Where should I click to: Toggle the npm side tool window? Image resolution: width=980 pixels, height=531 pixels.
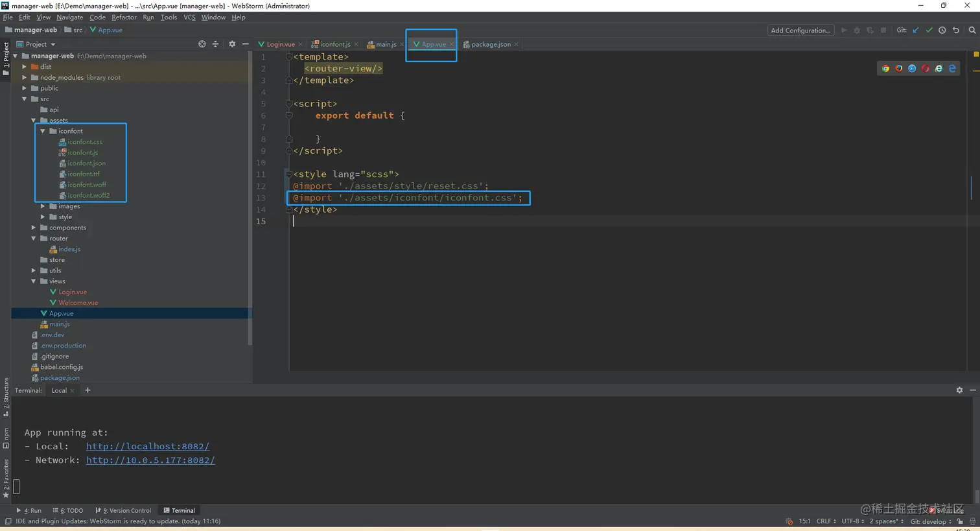click(x=6, y=438)
